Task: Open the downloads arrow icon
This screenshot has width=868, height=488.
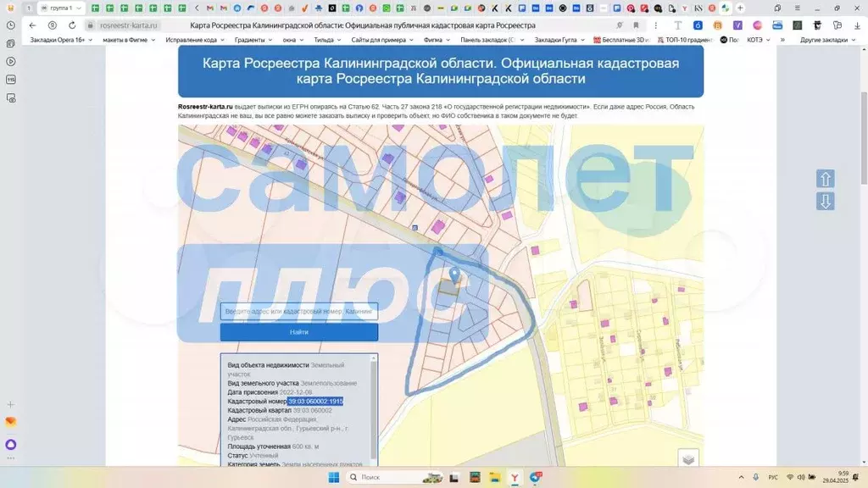Action: (857, 25)
